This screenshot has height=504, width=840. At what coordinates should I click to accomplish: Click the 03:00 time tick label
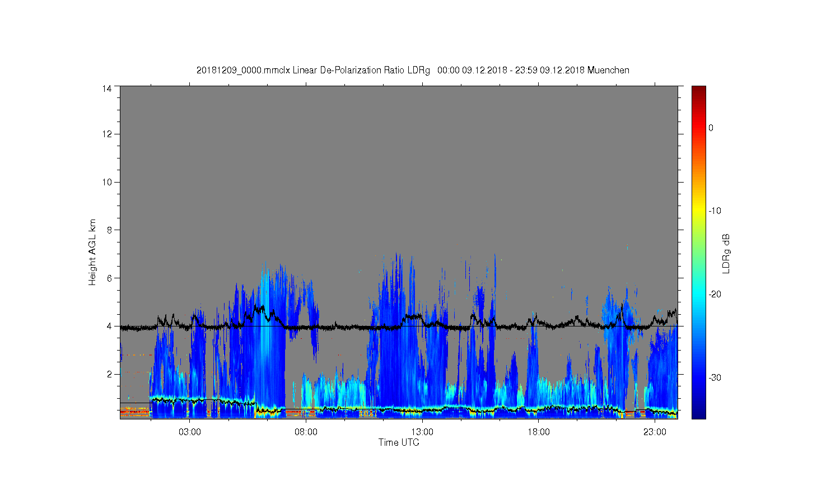click(189, 432)
